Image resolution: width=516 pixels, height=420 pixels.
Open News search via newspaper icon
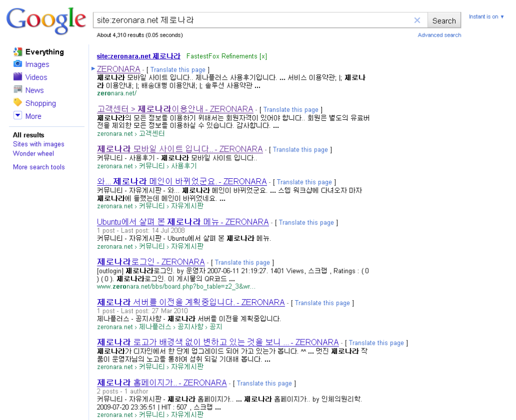point(18,90)
